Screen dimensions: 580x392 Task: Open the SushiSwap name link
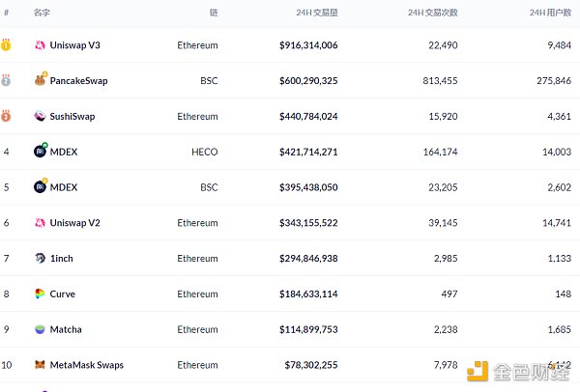click(72, 116)
